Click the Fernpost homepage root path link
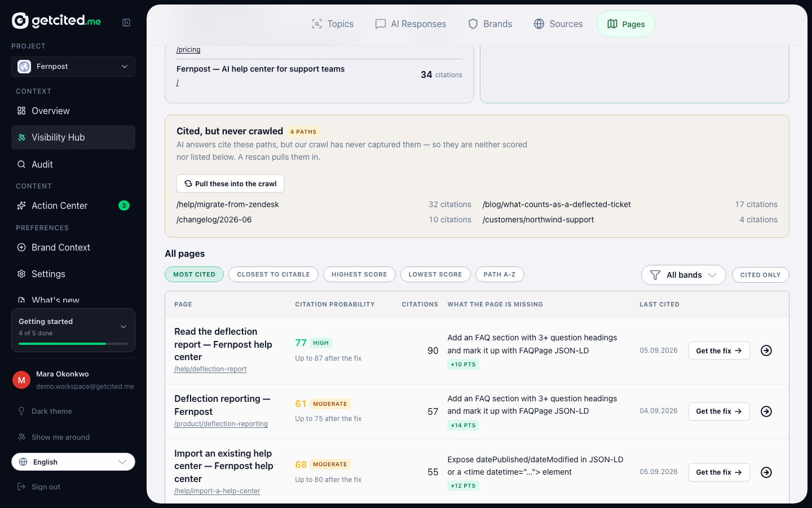The width and height of the screenshot is (812, 508). coord(178,83)
